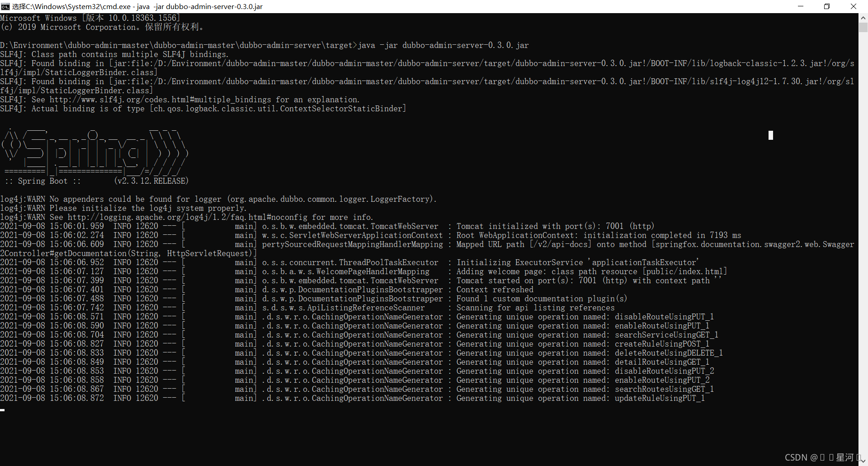868x466 pixels.
Task: Click 'log4j:WARN Please initialize the log4j system' line
Action: point(123,208)
